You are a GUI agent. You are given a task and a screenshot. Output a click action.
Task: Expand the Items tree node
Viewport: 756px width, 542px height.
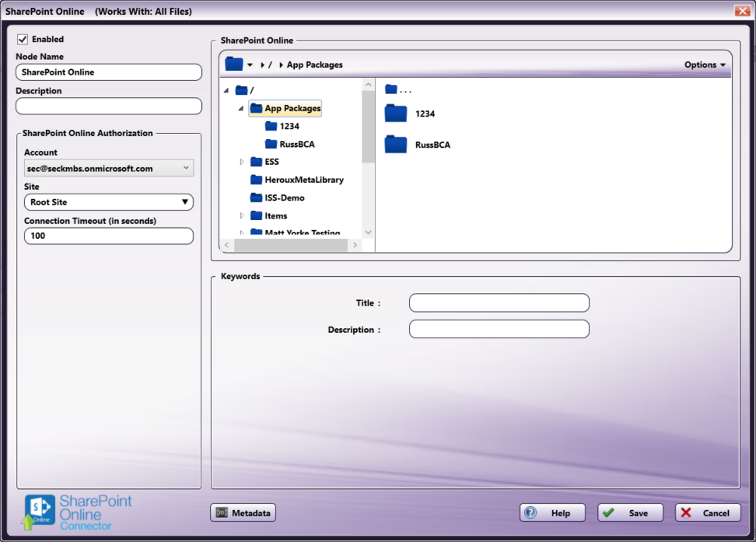242,215
